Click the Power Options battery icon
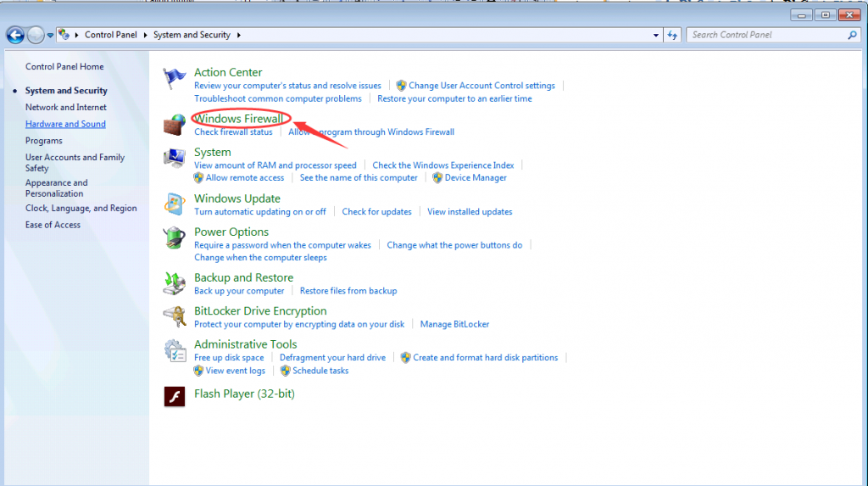This screenshot has height=486, width=868. pos(175,237)
